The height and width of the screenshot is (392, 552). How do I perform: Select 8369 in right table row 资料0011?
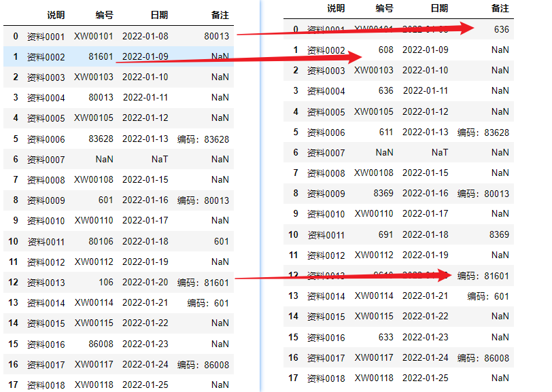click(x=499, y=234)
